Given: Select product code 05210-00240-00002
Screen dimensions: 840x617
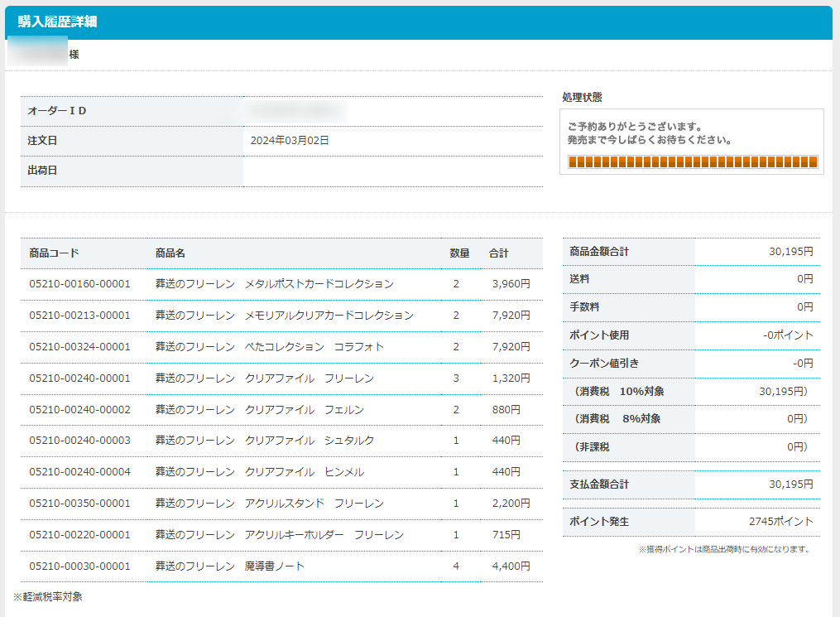Looking at the screenshot, I should pyautogui.click(x=79, y=410).
